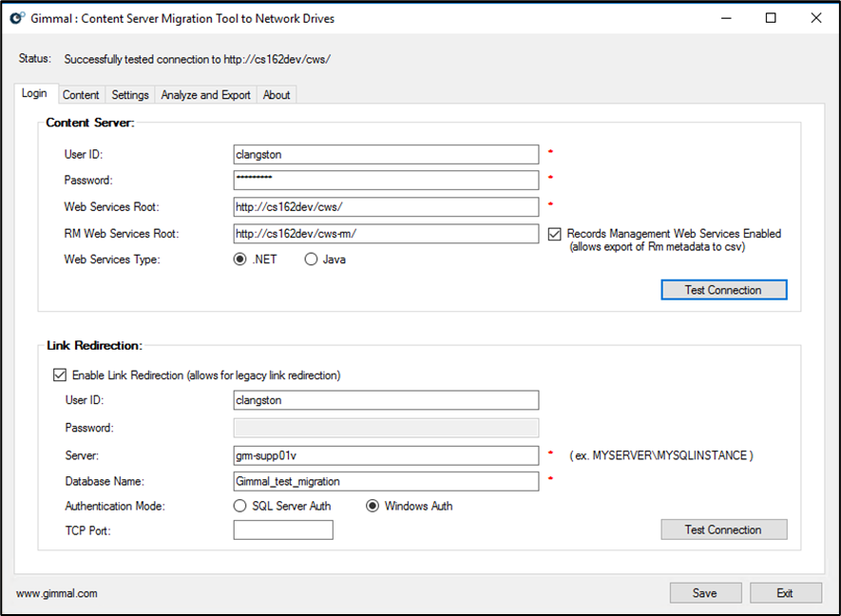Choose Windows Auth authentication mode
841x616 pixels.
[373, 506]
